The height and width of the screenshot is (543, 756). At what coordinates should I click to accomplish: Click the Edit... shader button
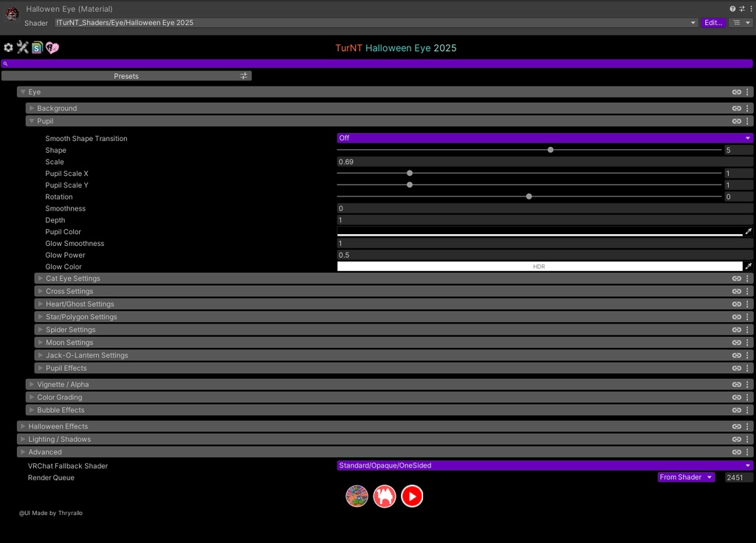tap(713, 23)
